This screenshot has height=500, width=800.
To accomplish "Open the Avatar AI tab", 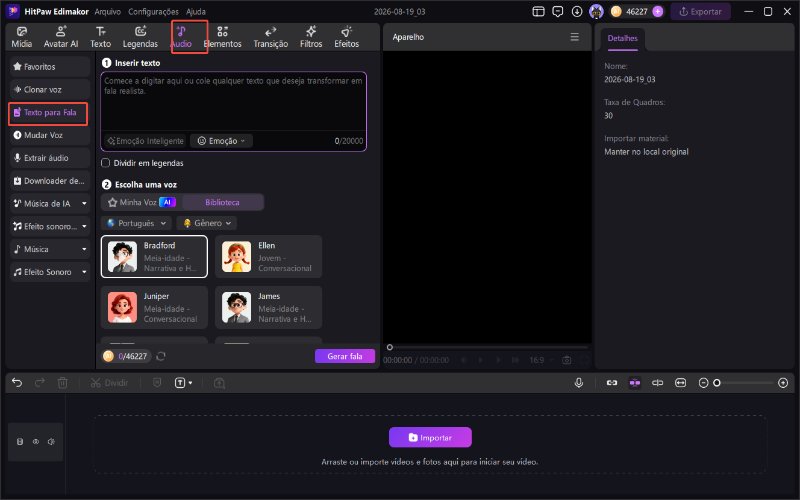I will 61,37.
